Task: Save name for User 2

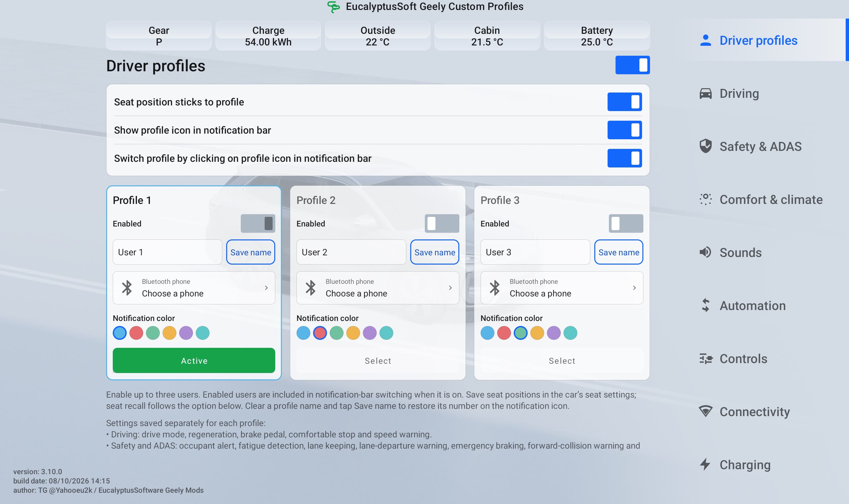Action: [435, 252]
